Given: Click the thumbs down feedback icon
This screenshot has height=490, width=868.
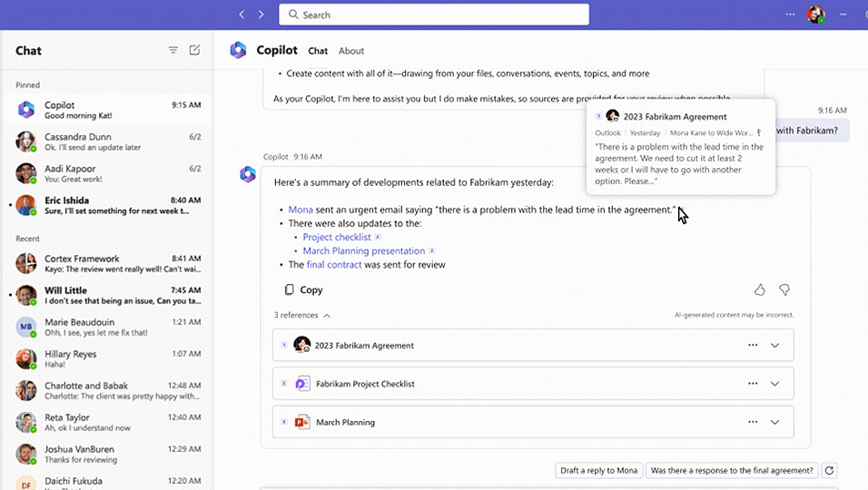Looking at the screenshot, I should [784, 289].
